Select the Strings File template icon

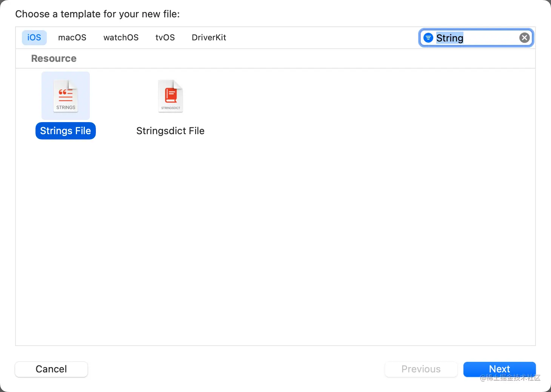pos(66,96)
